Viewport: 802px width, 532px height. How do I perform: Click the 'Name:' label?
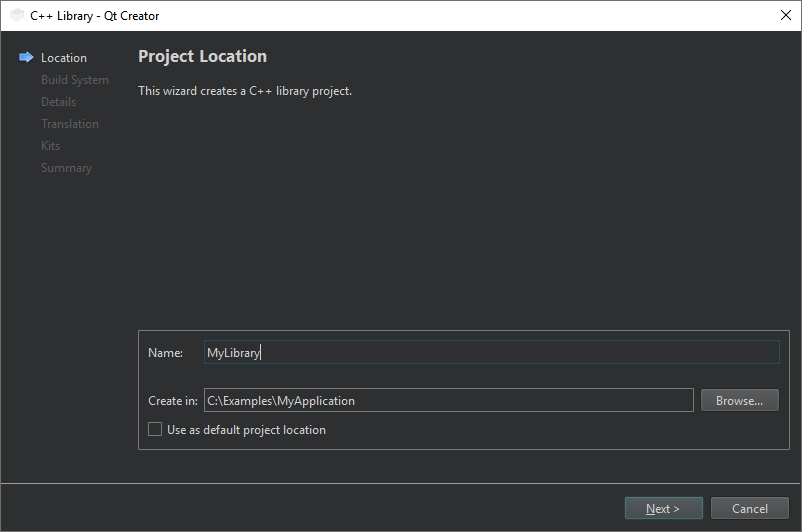click(165, 353)
